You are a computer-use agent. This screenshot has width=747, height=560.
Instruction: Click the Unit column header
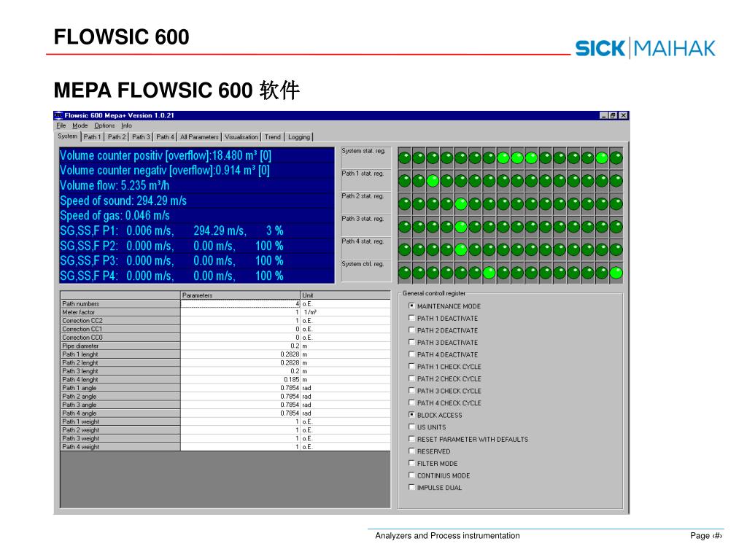345,295
